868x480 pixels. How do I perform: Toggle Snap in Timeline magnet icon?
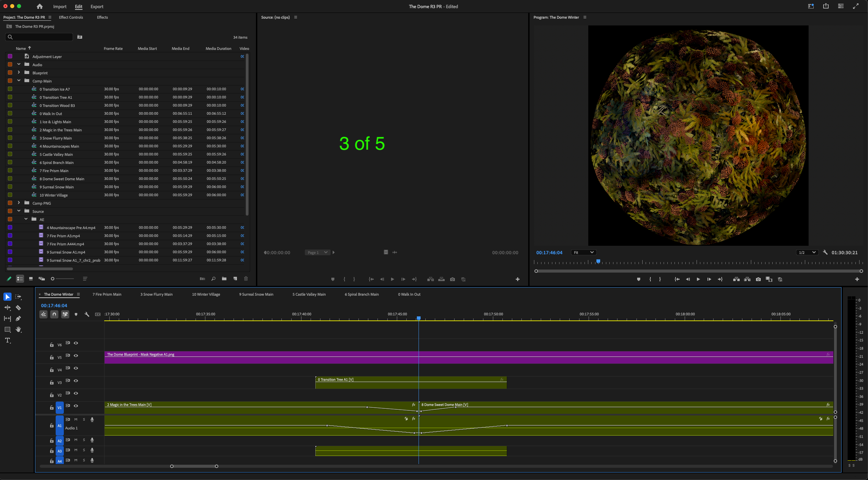pos(54,314)
